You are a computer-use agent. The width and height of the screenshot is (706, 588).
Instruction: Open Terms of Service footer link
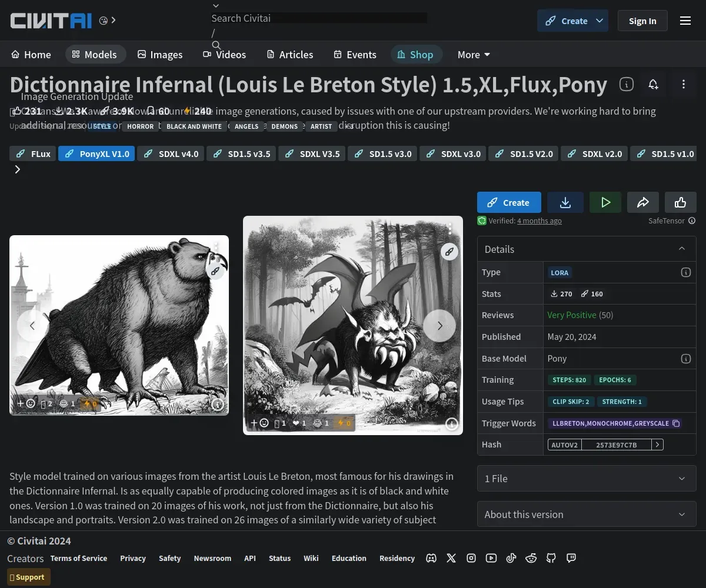(x=79, y=558)
